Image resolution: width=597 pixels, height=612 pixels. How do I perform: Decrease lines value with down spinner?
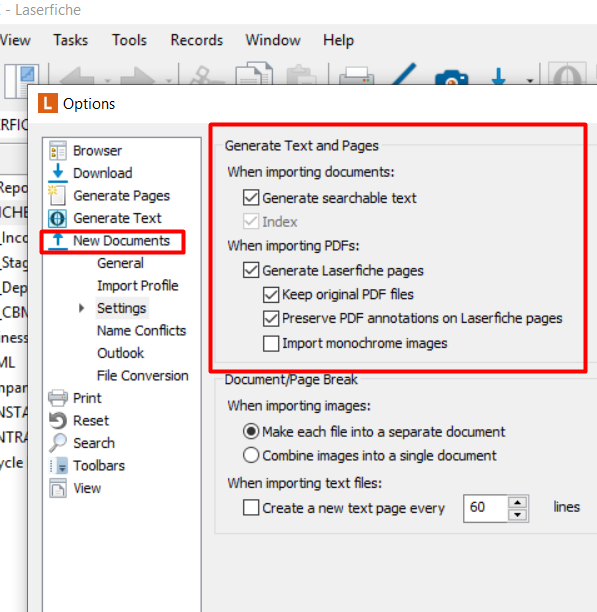click(518, 515)
